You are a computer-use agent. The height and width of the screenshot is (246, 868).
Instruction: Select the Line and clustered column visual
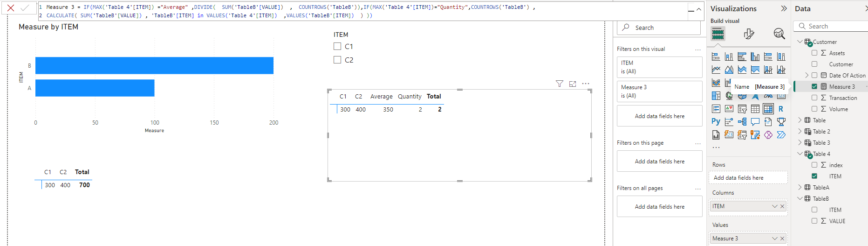click(x=781, y=70)
